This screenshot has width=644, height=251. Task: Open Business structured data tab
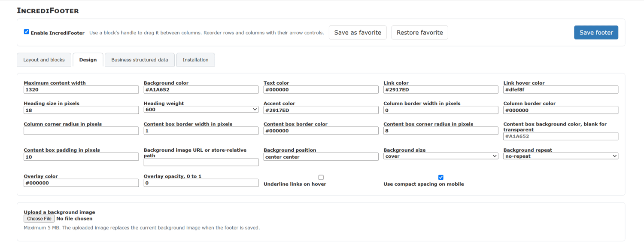140,60
